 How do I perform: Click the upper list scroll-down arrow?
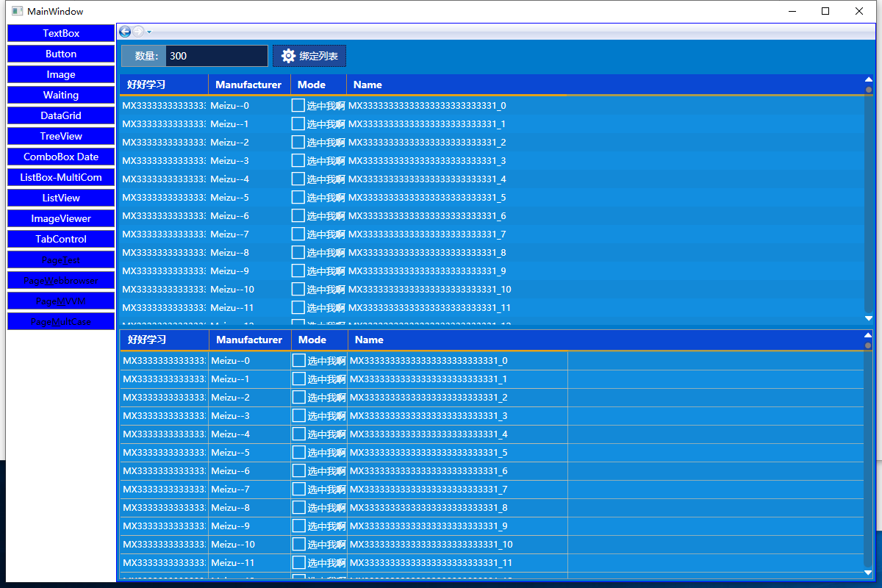869,318
